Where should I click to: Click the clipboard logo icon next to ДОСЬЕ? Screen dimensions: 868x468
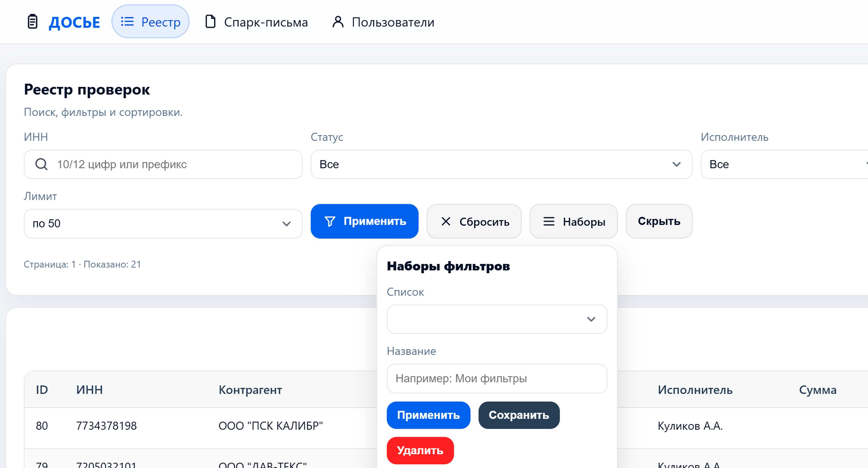(x=32, y=22)
